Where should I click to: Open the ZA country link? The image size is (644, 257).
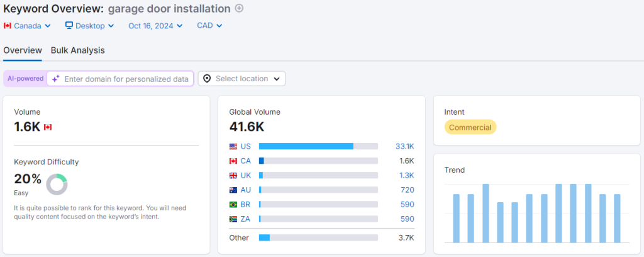click(x=245, y=219)
